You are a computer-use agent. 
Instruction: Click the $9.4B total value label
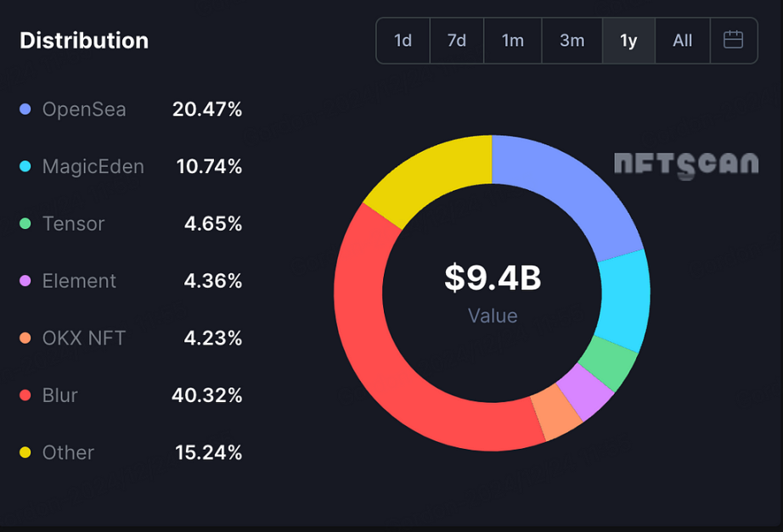tap(493, 277)
